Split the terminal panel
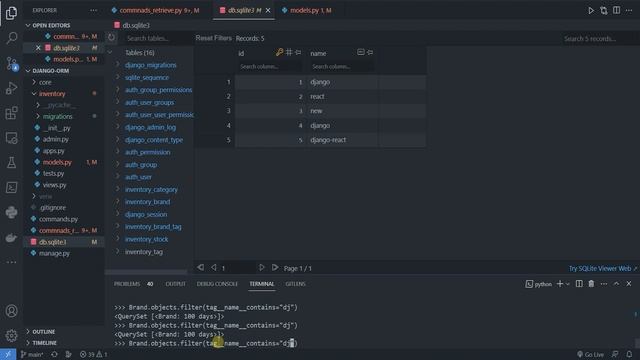 click(x=579, y=284)
